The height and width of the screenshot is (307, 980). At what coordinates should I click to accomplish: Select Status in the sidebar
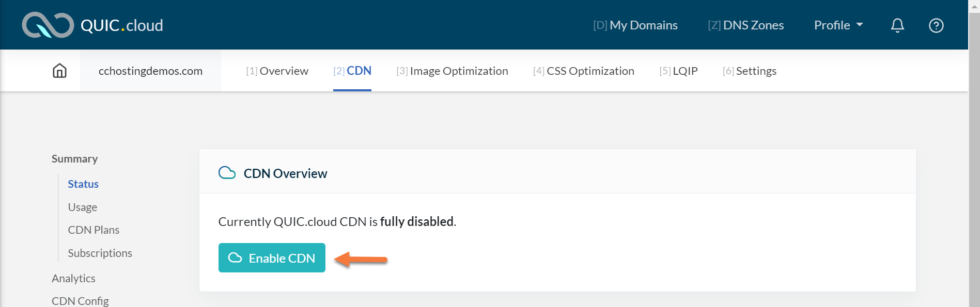pyautogui.click(x=83, y=184)
